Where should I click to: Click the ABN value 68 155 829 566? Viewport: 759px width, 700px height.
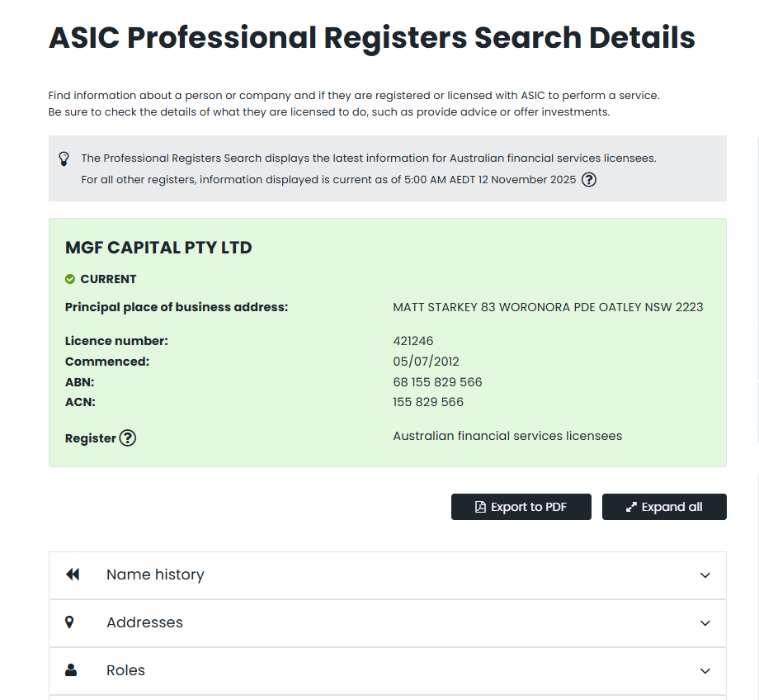[x=437, y=382]
